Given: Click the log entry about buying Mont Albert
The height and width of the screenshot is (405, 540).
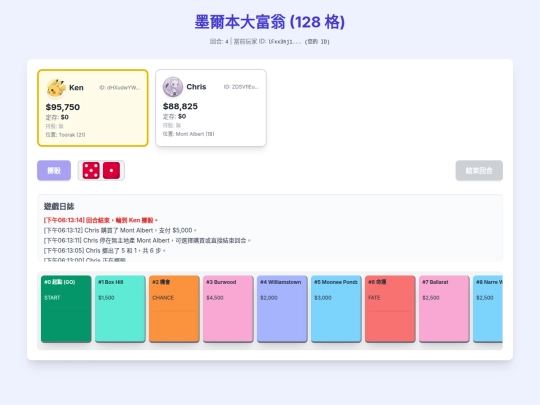Looking at the screenshot, I should pos(120,230).
